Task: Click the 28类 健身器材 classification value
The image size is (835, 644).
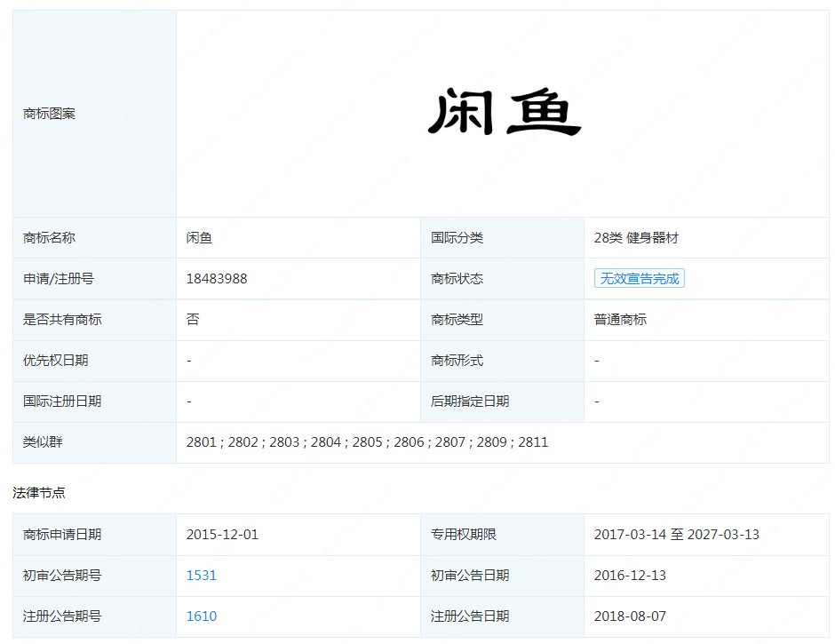Action: coord(636,237)
